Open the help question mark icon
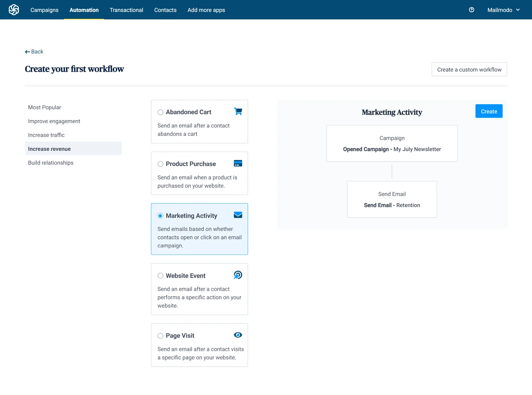Screen dimensions: 532x395 point(471,10)
